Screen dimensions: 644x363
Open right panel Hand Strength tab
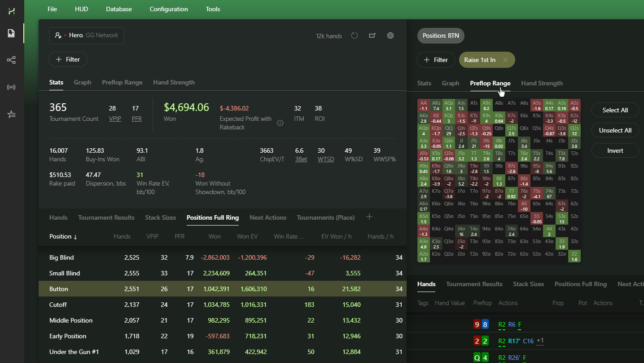pyautogui.click(x=542, y=83)
